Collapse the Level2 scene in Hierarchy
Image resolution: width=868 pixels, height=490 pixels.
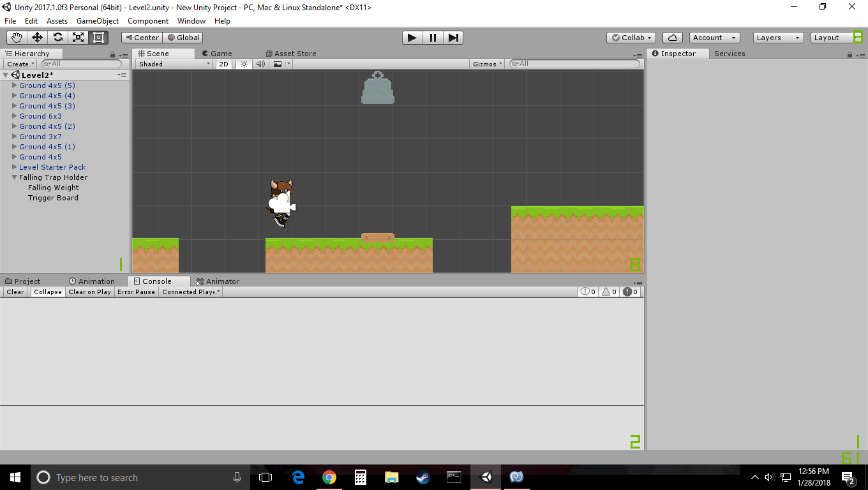(6, 75)
